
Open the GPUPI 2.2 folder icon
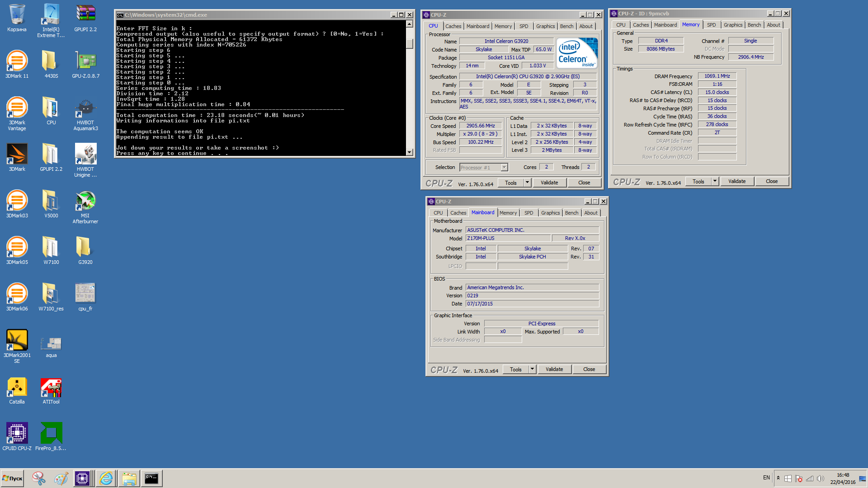pyautogui.click(x=51, y=158)
